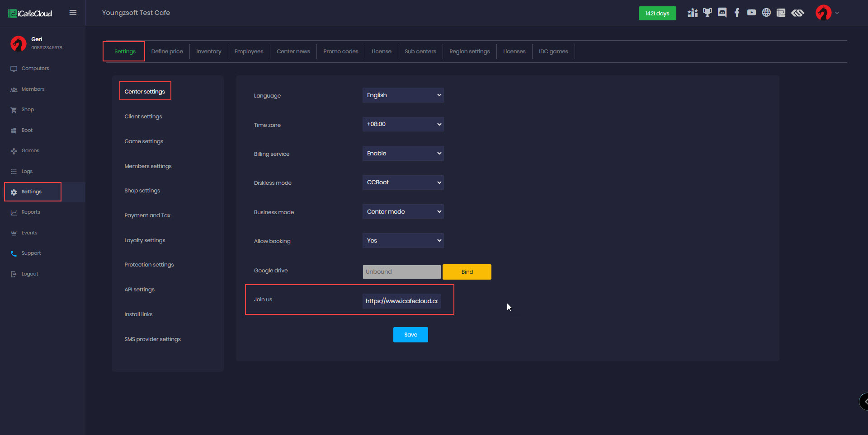The width and height of the screenshot is (868, 435).
Task: Open the Discord icon in header
Action: click(722, 13)
